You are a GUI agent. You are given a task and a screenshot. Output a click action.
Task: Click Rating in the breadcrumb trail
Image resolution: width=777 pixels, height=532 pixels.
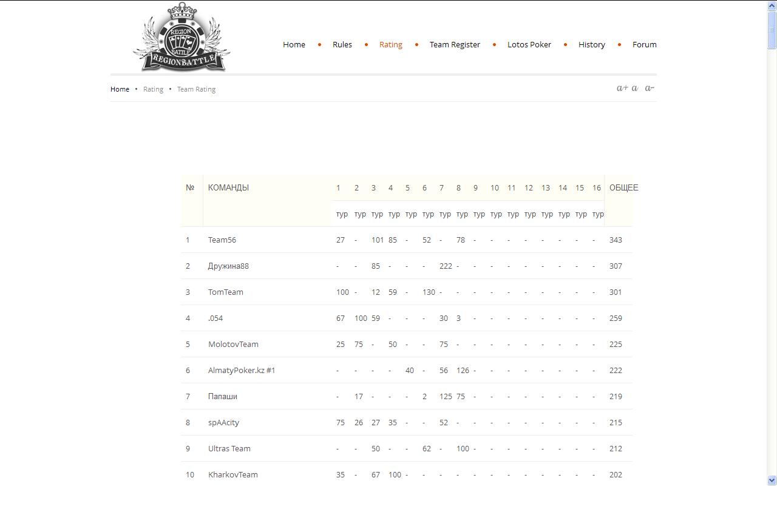coord(153,89)
